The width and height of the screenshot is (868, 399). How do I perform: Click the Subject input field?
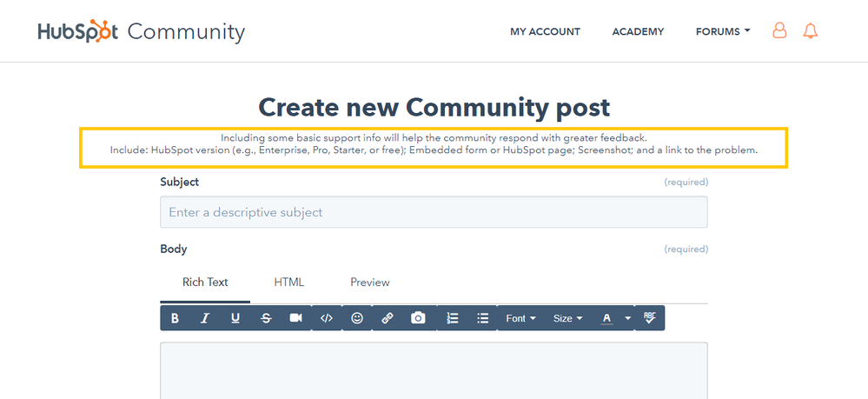coord(434,212)
